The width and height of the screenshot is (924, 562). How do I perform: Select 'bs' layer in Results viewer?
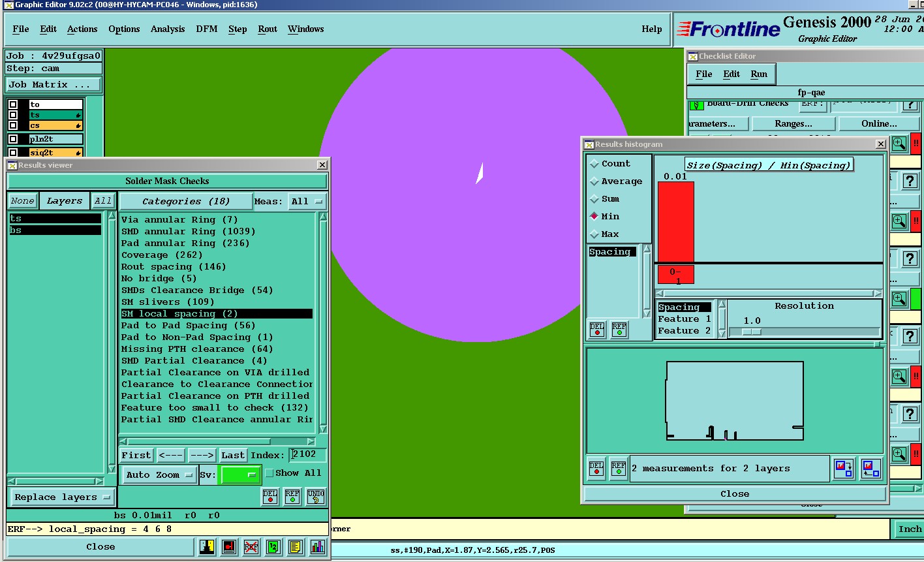coord(55,230)
